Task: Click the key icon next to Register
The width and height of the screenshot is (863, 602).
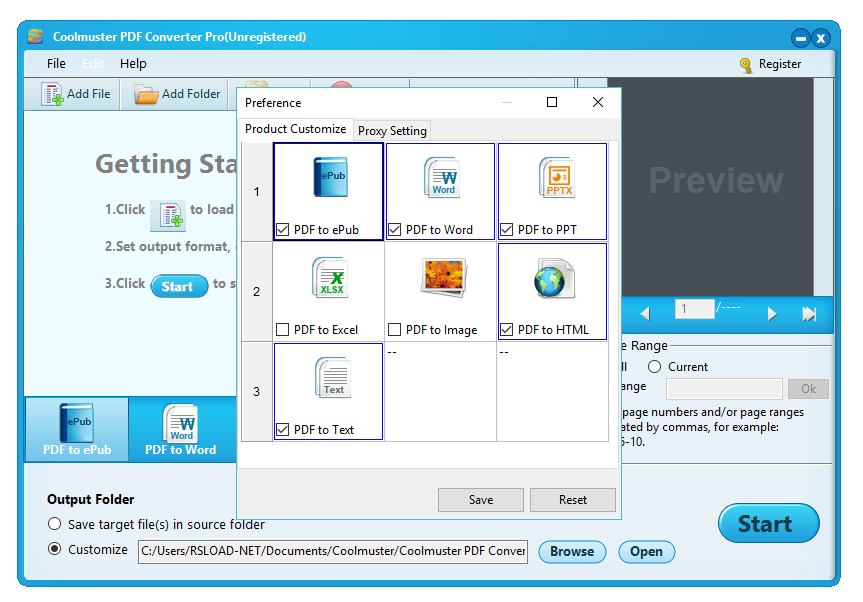Action: pos(746,65)
